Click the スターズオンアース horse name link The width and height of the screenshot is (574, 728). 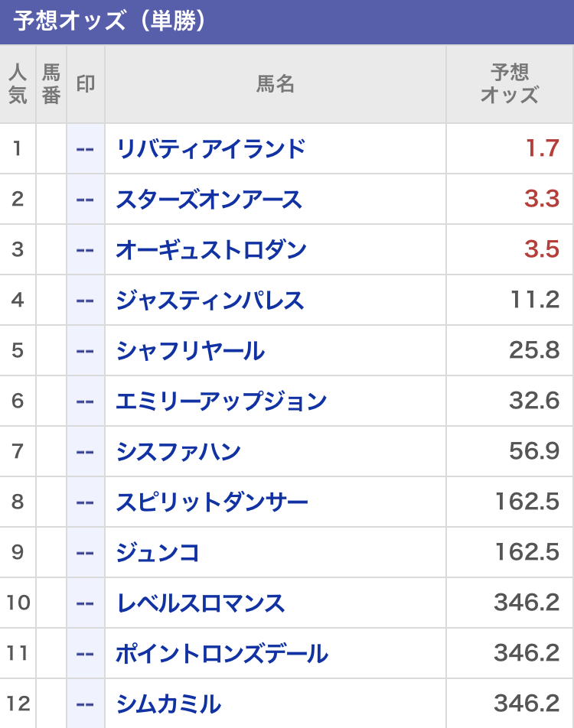tap(209, 200)
